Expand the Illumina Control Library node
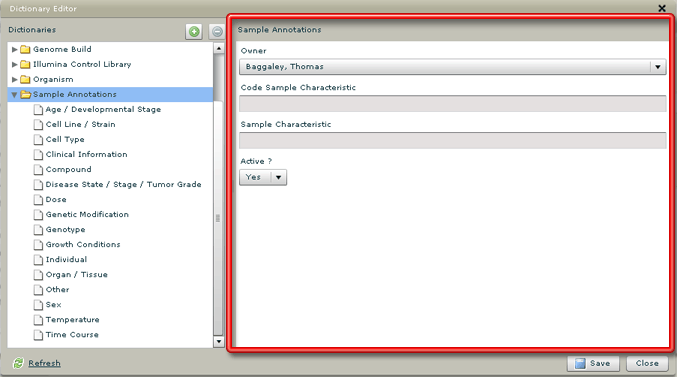The width and height of the screenshot is (677, 377). 14,64
